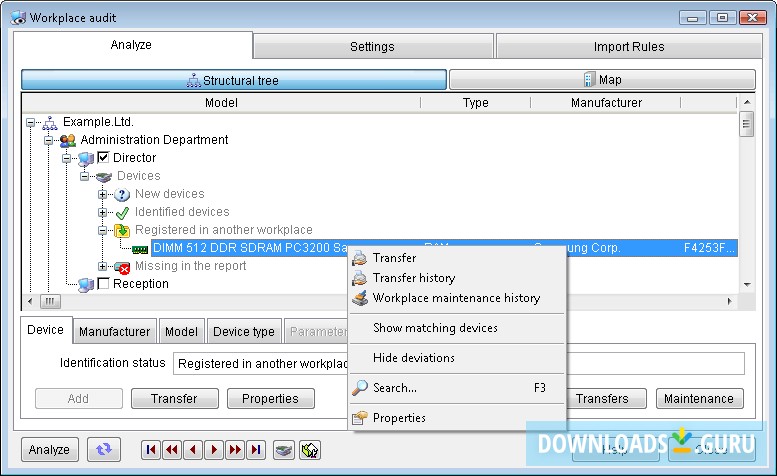Click the horizontal scrollbar right arrow
Viewport: 777px width, 476px height.
click(729, 301)
